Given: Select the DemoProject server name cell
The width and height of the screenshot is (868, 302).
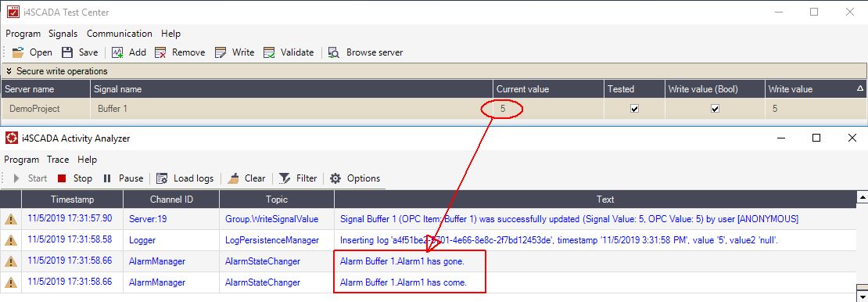Looking at the screenshot, I should [x=45, y=110].
